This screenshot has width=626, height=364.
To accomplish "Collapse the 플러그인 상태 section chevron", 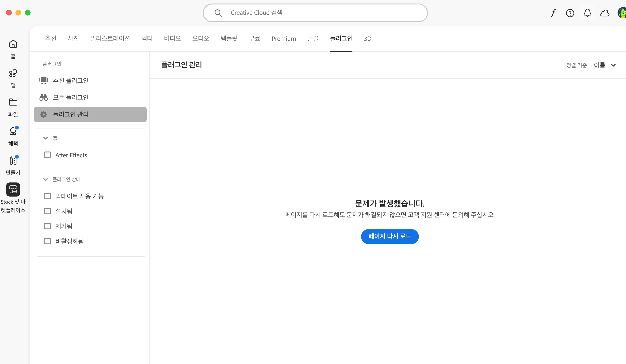I will point(46,179).
